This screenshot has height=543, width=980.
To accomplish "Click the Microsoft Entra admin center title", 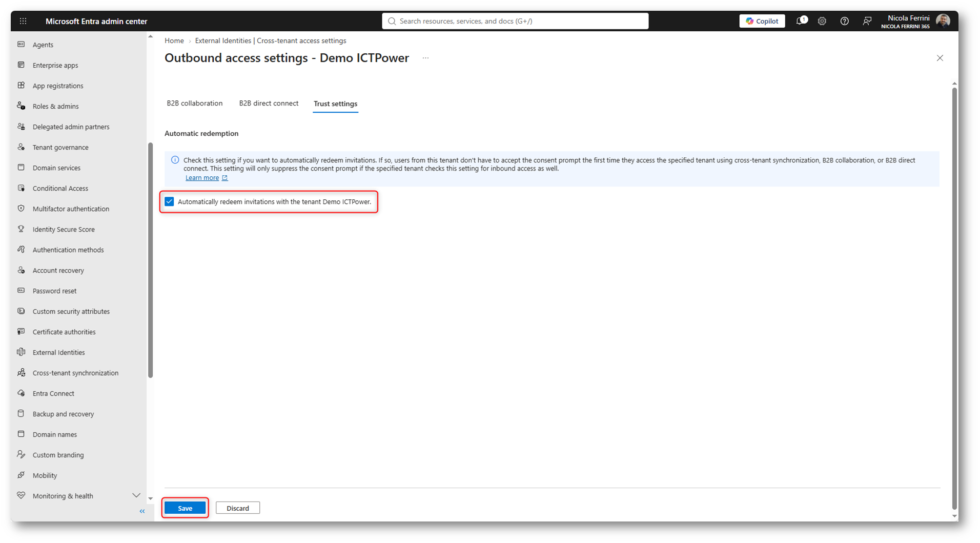I will 96,21.
